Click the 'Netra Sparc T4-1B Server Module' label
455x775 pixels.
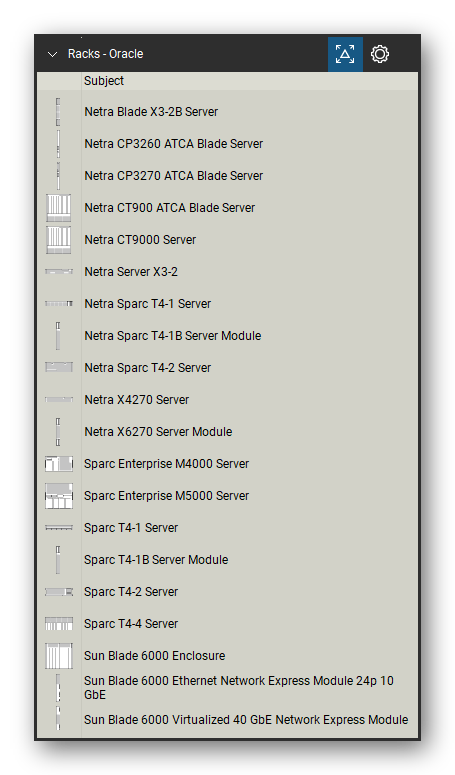pos(173,336)
